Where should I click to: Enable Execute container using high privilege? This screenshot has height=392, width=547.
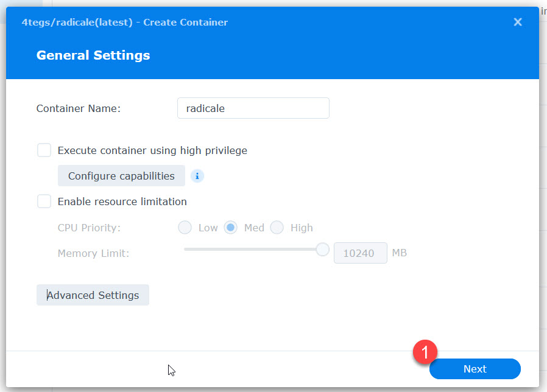pyautogui.click(x=44, y=150)
